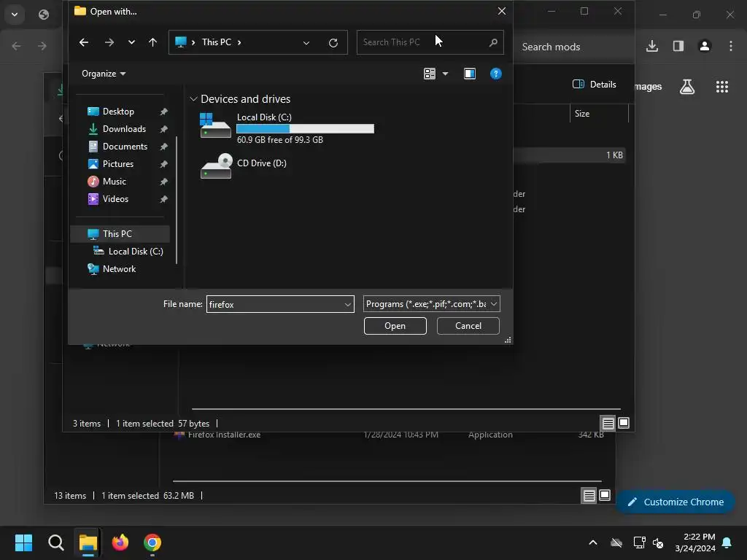
Task: Collapse Devices and drives group
Action: (x=193, y=99)
